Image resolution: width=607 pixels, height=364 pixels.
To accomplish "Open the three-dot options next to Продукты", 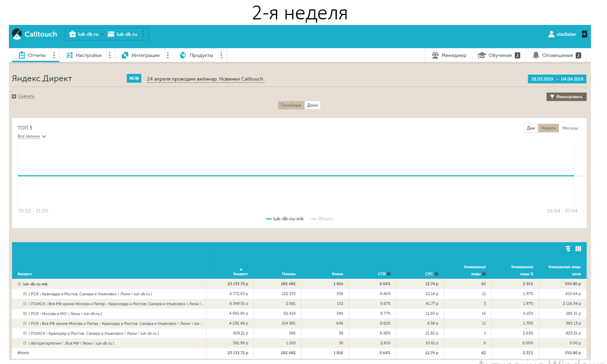I will point(221,55).
